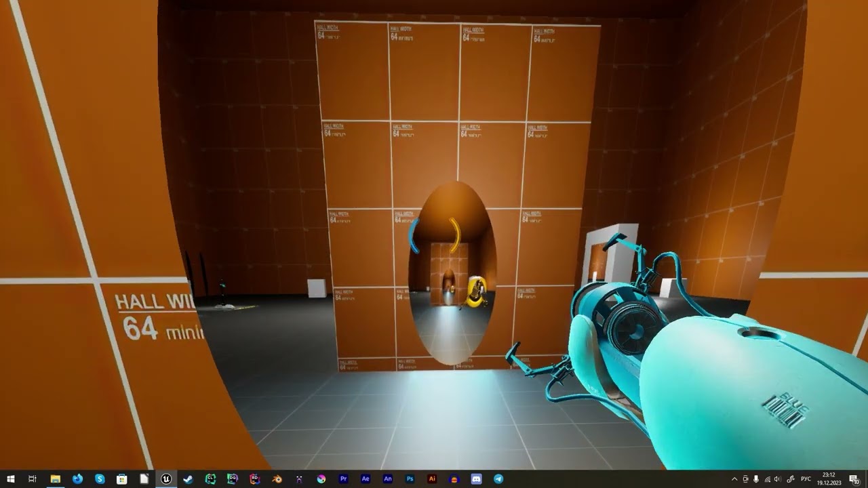Screen dimensions: 868x488
Task: Open Steam from the taskbar
Action: pos(188,479)
